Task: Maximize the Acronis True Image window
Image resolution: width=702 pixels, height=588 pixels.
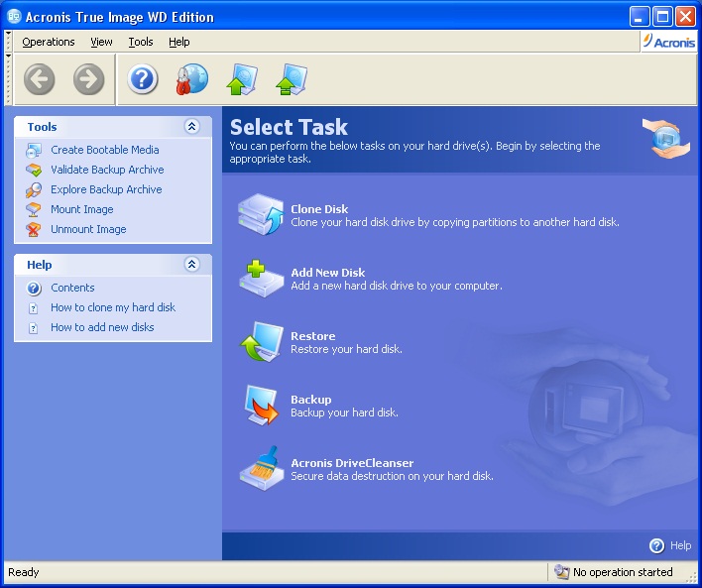Action: coord(662,17)
